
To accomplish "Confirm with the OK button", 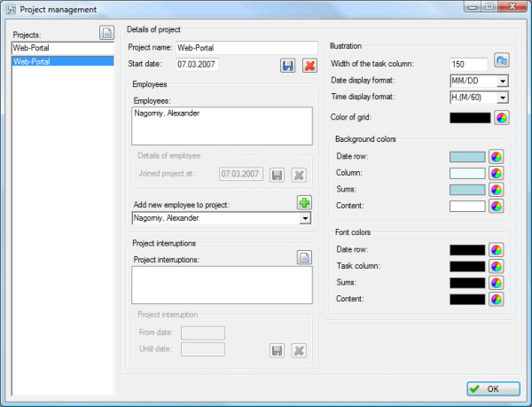I will [x=493, y=388].
